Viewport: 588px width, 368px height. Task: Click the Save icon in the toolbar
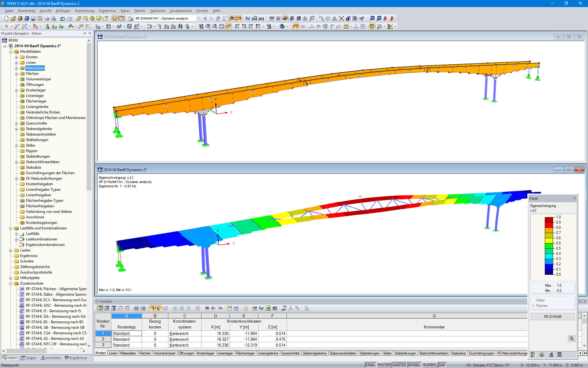33,18
